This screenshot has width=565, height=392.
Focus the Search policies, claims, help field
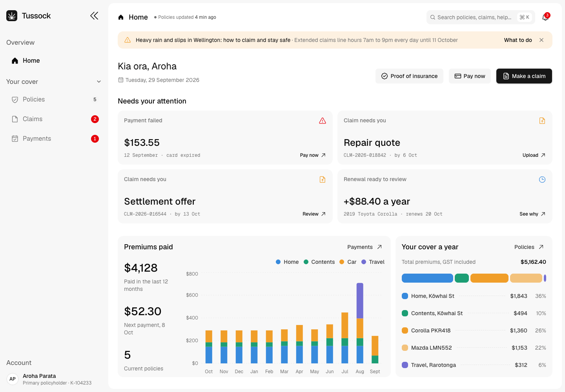pyautogui.click(x=481, y=17)
